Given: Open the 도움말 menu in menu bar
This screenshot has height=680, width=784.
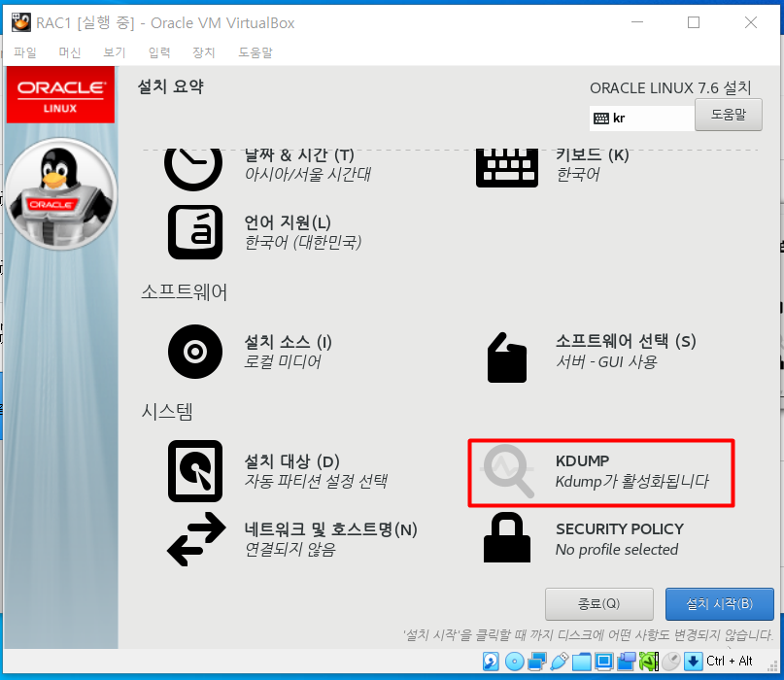Looking at the screenshot, I should click(x=255, y=52).
